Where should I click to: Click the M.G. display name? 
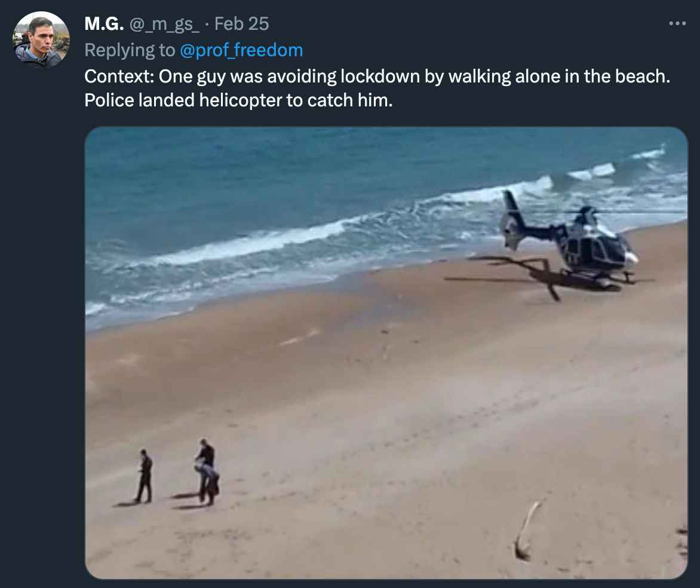pos(104,24)
